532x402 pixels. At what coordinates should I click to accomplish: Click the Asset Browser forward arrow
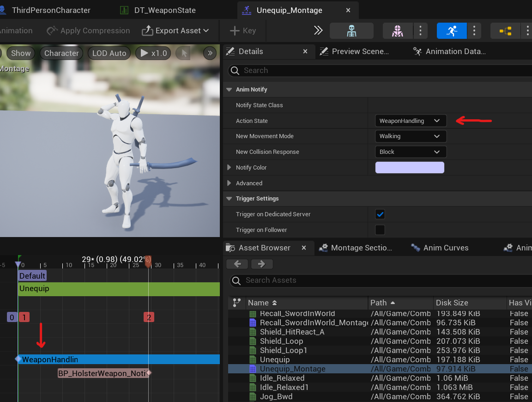(x=261, y=264)
